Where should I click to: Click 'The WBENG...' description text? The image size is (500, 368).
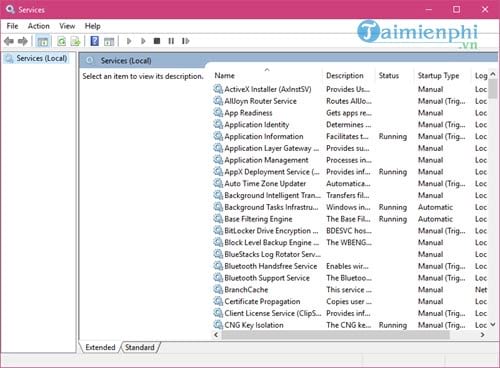pyautogui.click(x=349, y=242)
